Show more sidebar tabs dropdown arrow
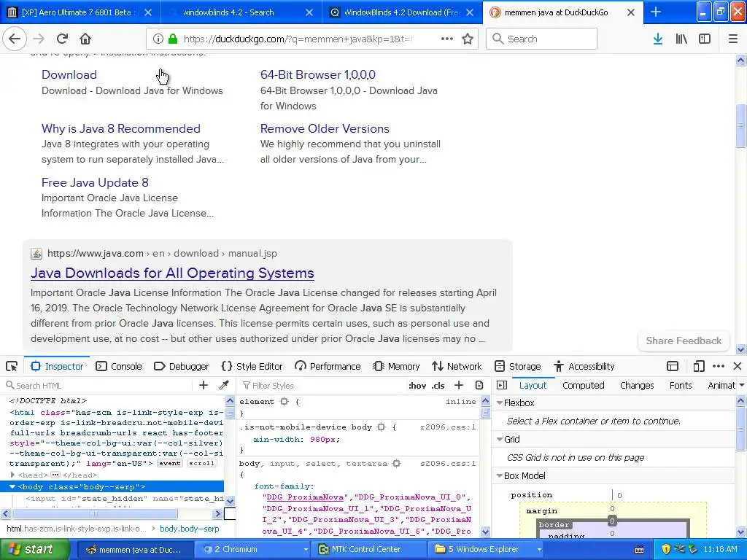This screenshot has width=747, height=560. (742, 385)
